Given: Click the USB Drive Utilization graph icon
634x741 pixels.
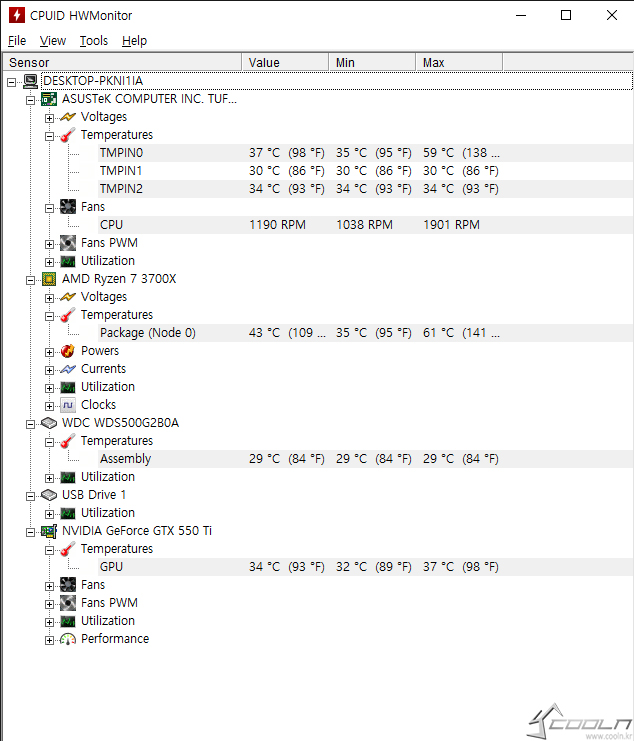Looking at the screenshot, I should point(68,513).
